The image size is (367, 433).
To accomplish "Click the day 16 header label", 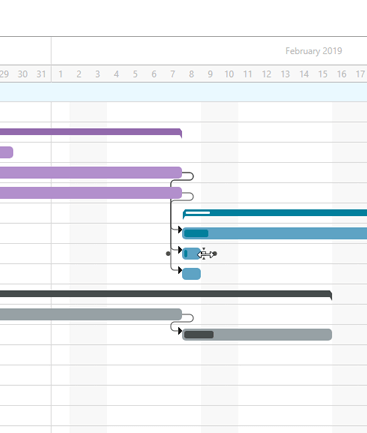I will (342, 74).
